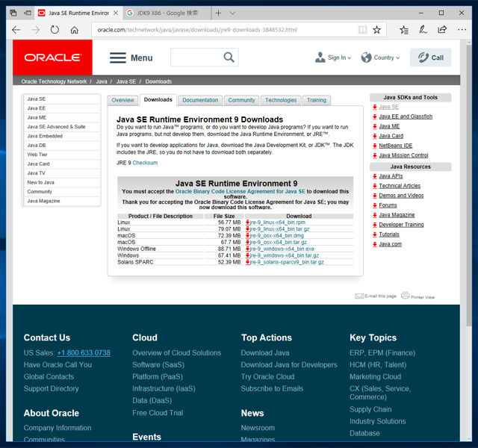Open the web notes pen tool
The width and height of the screenshot is (478, 448).
(423, 30)
